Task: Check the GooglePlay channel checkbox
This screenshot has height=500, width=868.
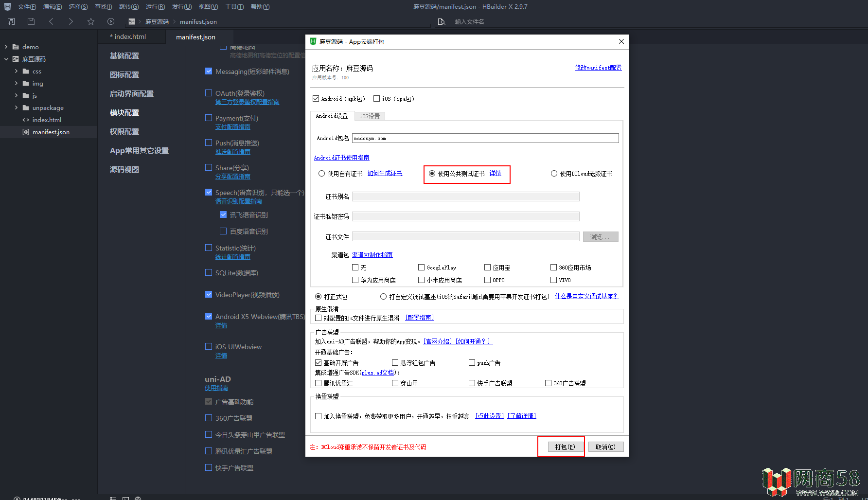Action: click(421, 268)
